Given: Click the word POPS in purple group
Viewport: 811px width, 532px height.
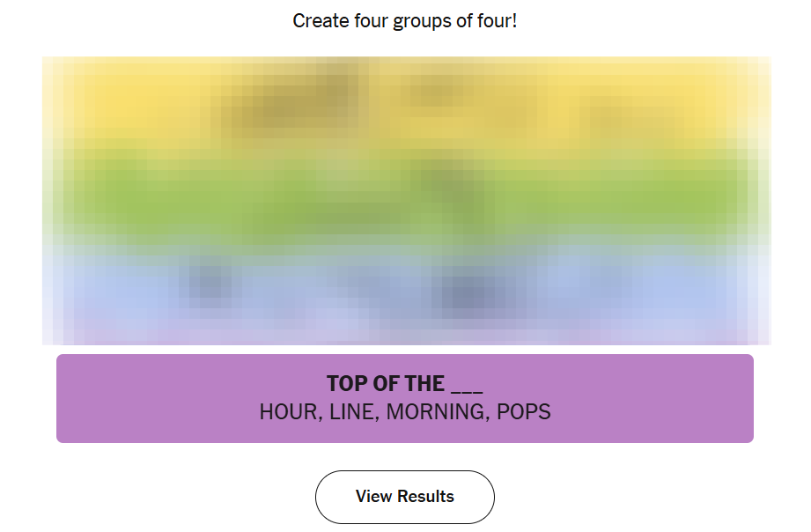Looking at the screenshot, I should 523,412.
